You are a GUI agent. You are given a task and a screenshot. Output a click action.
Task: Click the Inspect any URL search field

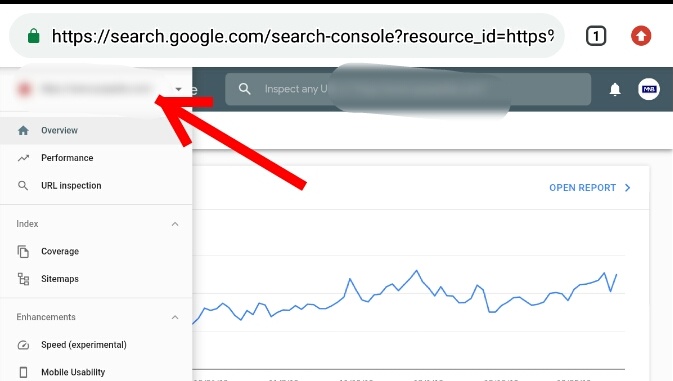[408, 89]
